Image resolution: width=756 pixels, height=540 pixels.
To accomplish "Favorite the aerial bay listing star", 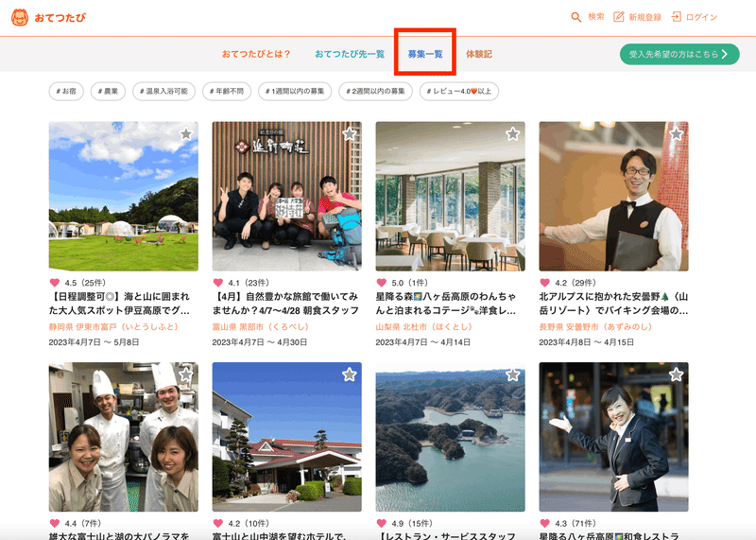I will 513,375.
